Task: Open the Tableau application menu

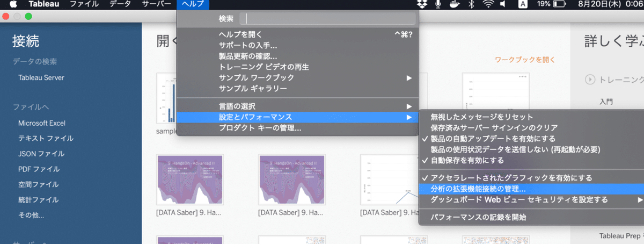Action: (x=45, y=4)
